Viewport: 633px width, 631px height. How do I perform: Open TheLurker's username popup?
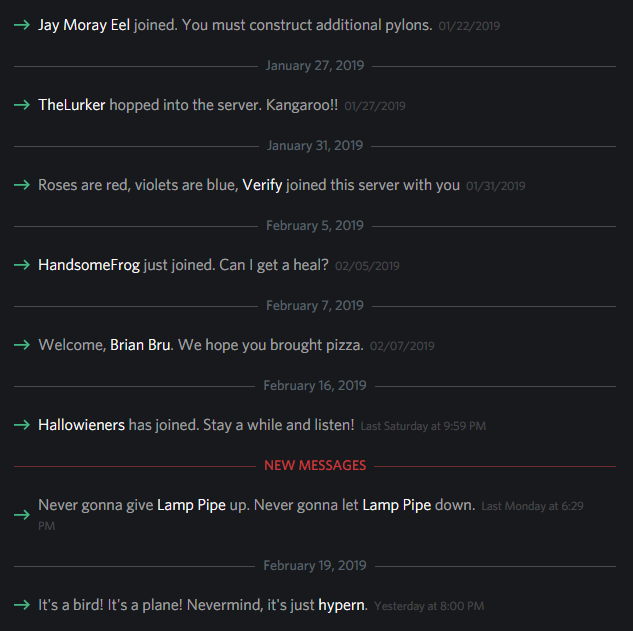click(x=71, y=105)
